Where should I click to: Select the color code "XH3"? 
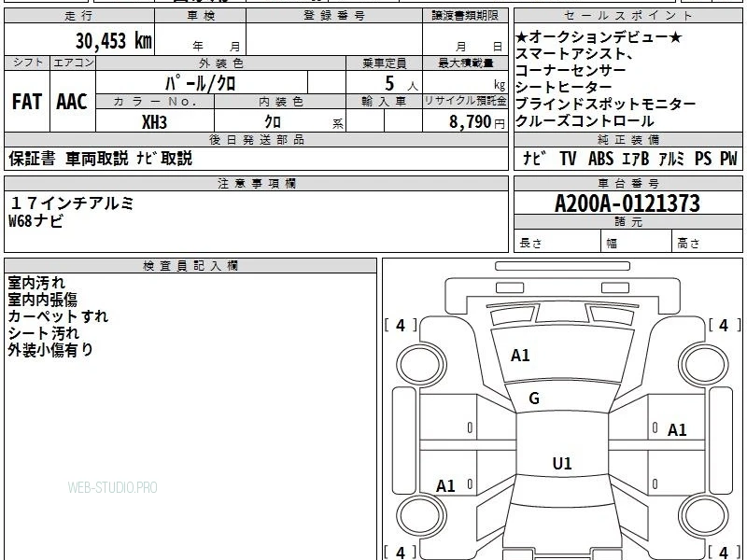click(154, 122)
